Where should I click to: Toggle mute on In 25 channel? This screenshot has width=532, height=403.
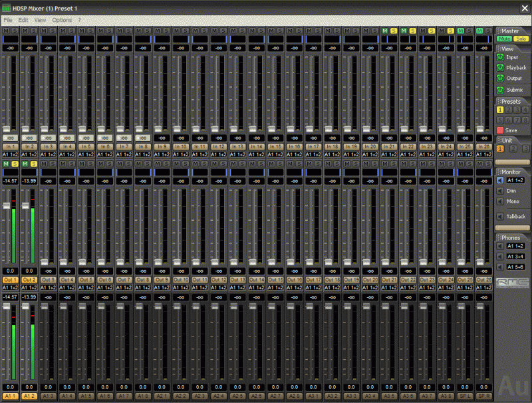point(461,31)
